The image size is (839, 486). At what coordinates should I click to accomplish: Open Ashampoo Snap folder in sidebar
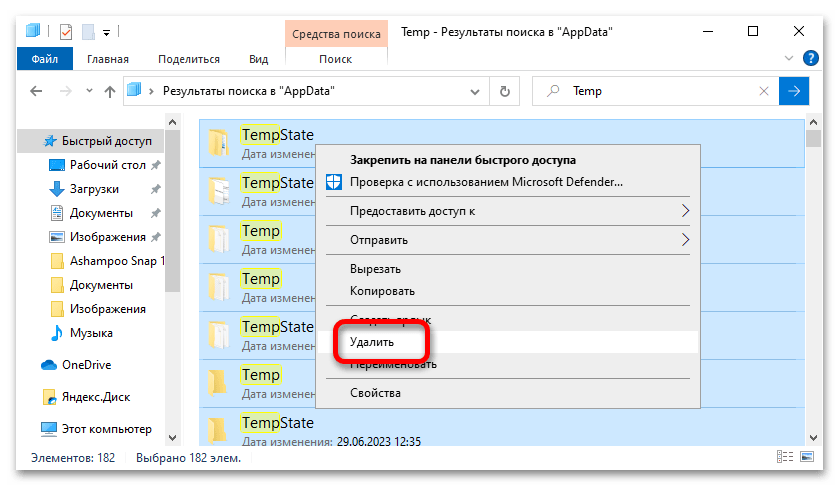[117, 261]
